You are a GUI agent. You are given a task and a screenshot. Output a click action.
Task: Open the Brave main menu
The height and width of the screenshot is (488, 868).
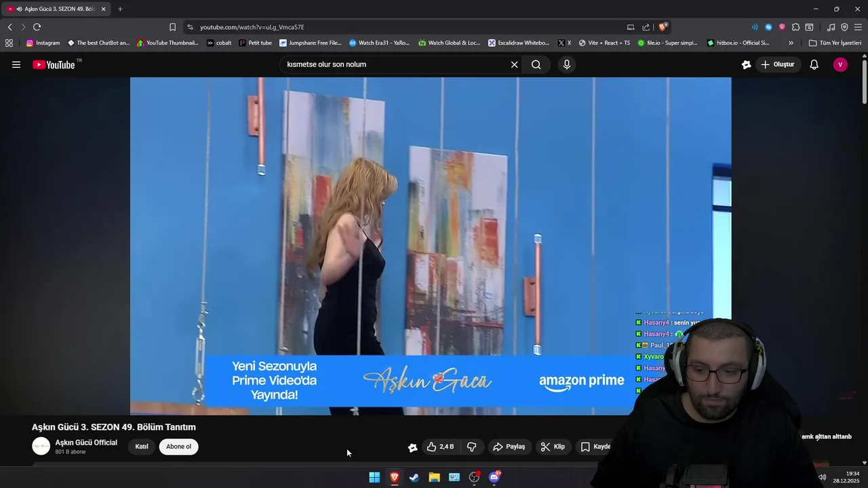click(x=858, y=27)
